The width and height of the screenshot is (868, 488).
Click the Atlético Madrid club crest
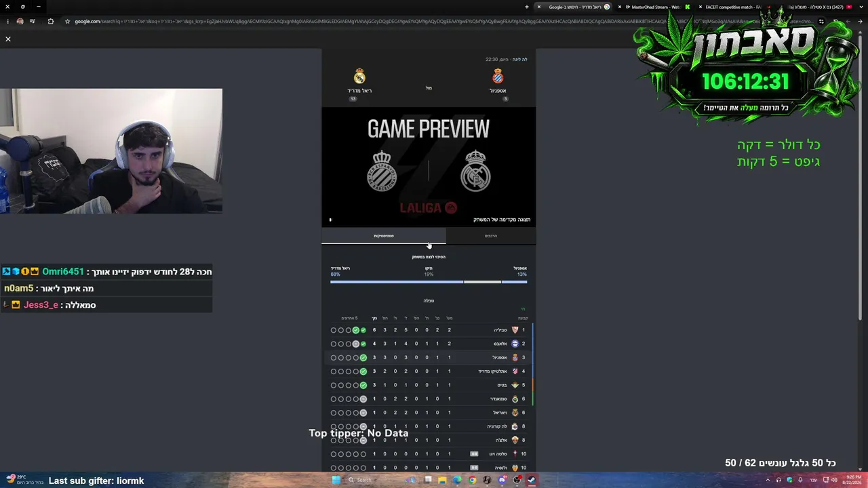point(515,371)
